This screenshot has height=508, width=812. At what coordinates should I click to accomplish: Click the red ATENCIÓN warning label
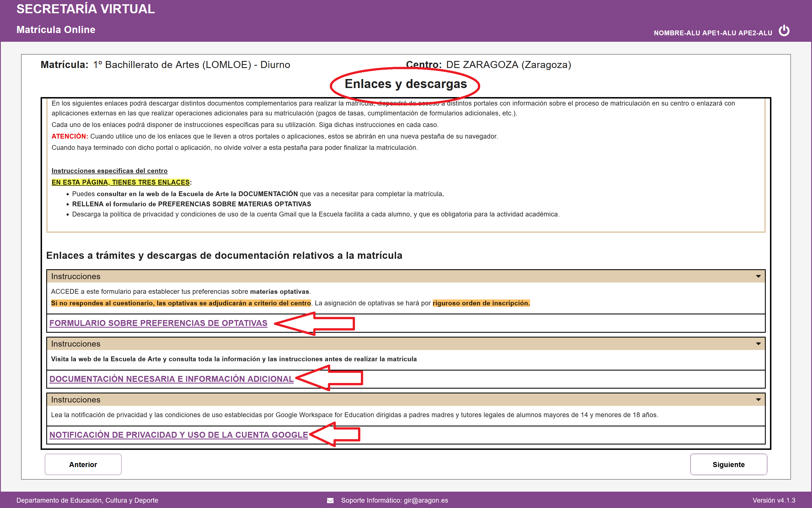point(70,136)
